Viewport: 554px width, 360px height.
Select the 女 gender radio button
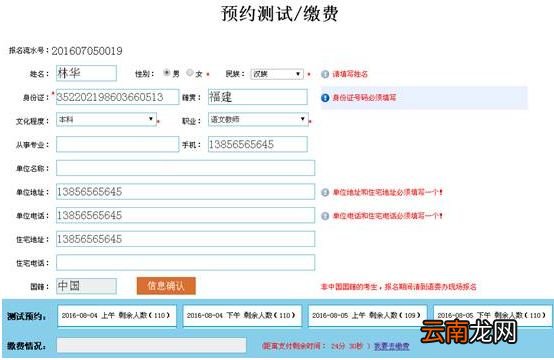190,72
